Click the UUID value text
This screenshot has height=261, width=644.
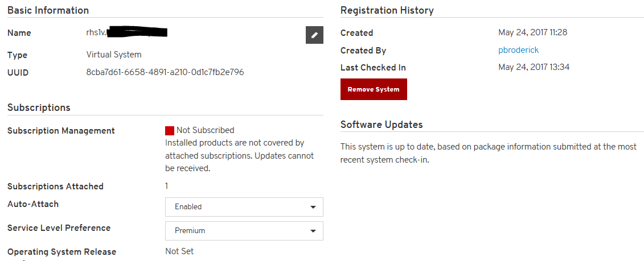tap(165, 72)
